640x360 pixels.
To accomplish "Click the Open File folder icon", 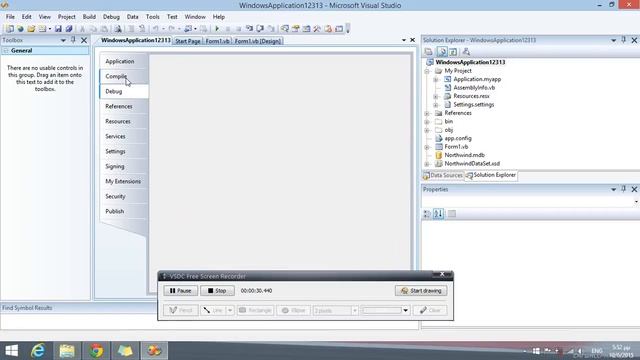I will pyautogui.click(x=31, y=29).
